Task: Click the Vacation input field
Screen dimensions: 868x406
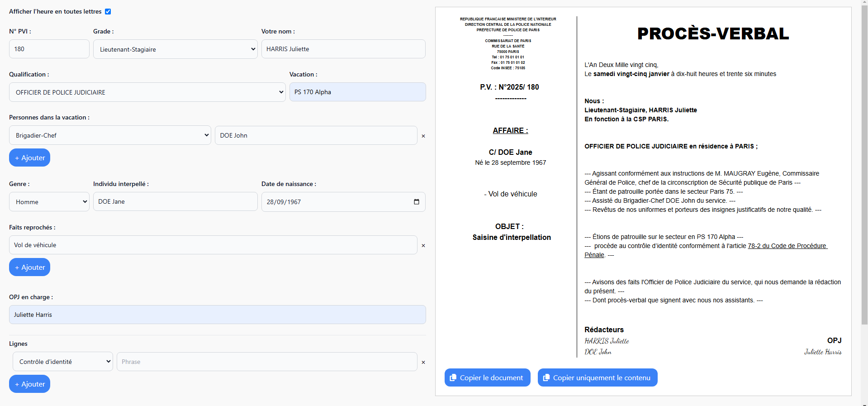Action: click(357, 92)
